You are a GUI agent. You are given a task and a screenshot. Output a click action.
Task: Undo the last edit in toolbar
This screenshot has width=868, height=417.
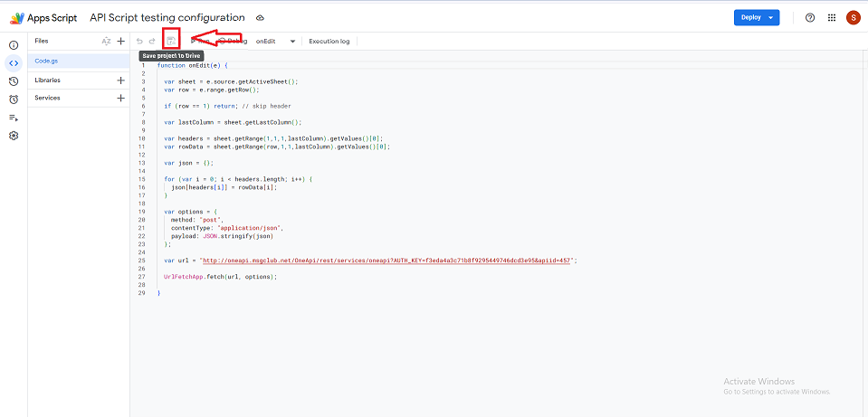[139, 41]
